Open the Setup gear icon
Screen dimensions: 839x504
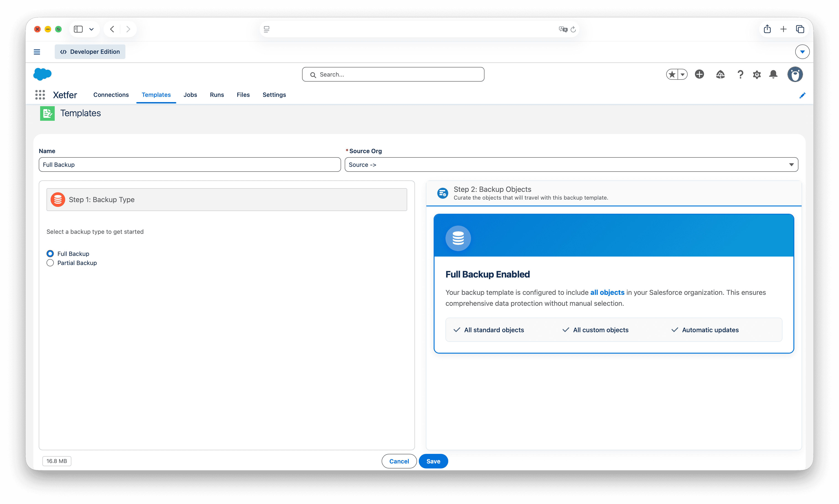[x=756, y=74]
